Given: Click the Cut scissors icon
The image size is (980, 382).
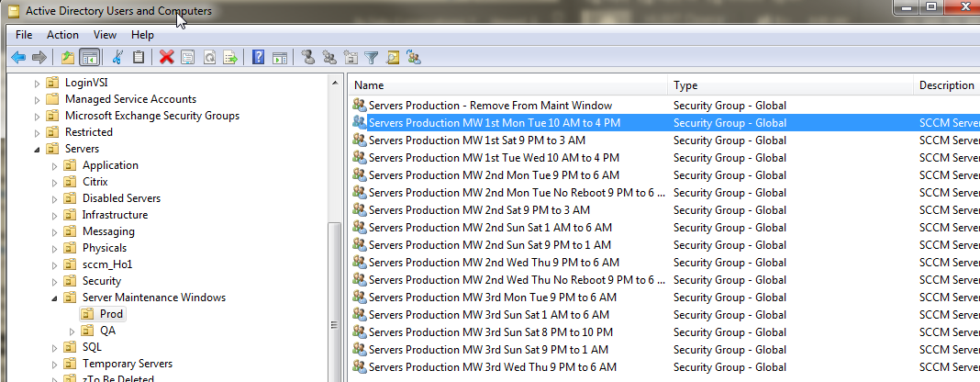Looking at the screenshot, I should tap(117, 58).
